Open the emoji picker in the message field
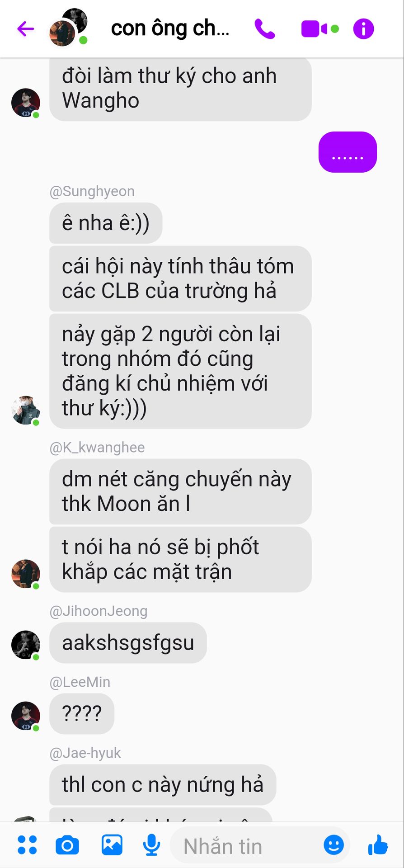Image resolution: width=404 pixels, height=868 pixels. 334,845
